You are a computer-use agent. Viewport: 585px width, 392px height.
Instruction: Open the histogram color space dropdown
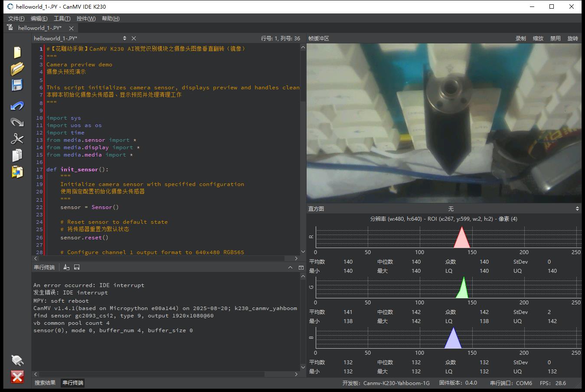pos(451,209)
